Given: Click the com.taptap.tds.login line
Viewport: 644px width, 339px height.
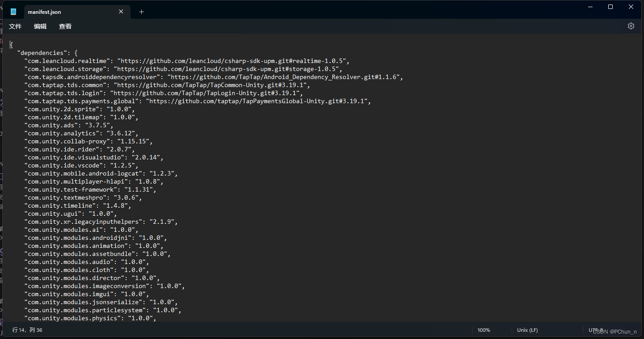Looking at the screenshot, I should tap(164, 93).
